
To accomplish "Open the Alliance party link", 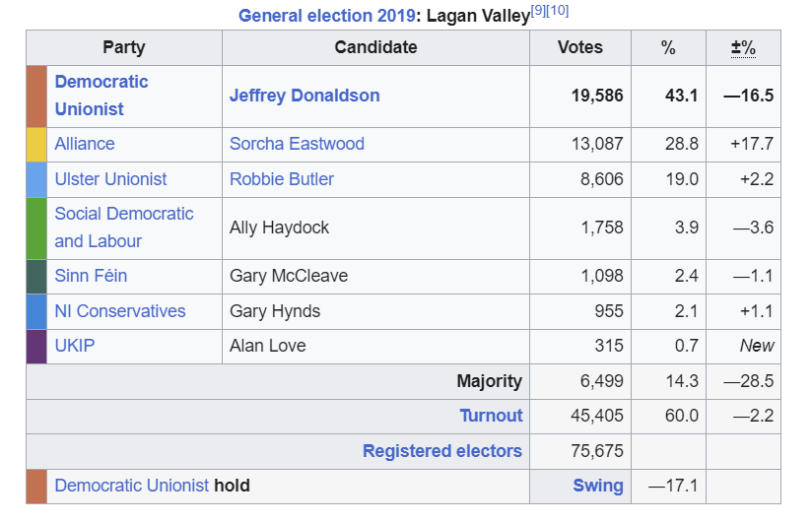I will 85,144.
